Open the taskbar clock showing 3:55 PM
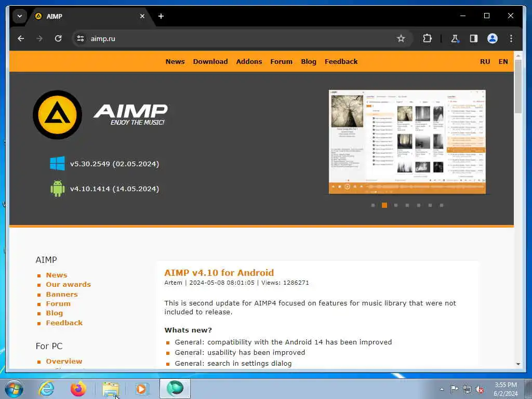Screen dimensions: 532x399 click(506, 389)
